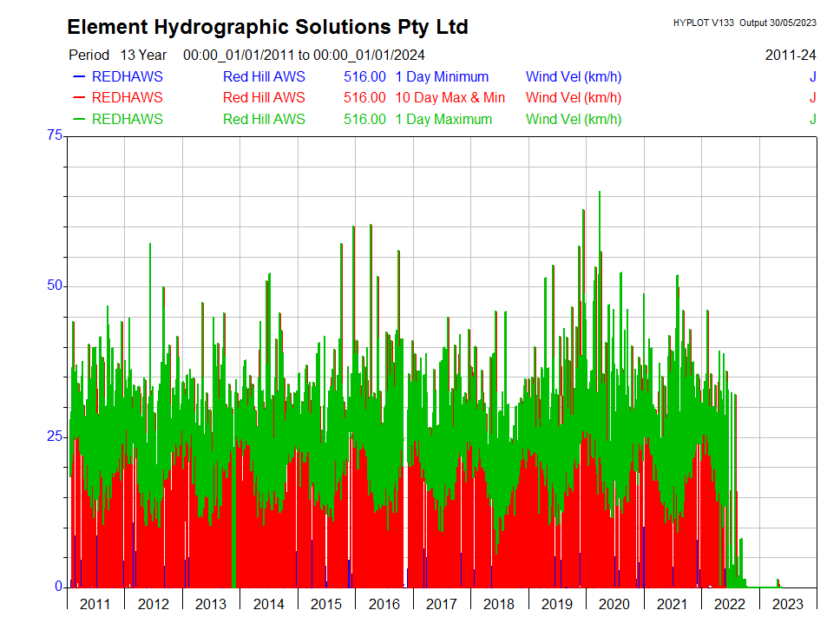
Task: Click the 2011 year label on x-axis
Action: pyautogui.click(x=95, y=604)
